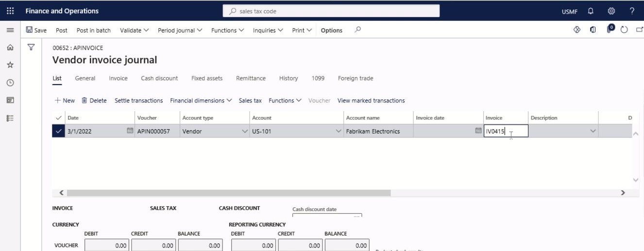
Task: Expand grid toolbar Functions dropdown
Action: pos(285,100)
